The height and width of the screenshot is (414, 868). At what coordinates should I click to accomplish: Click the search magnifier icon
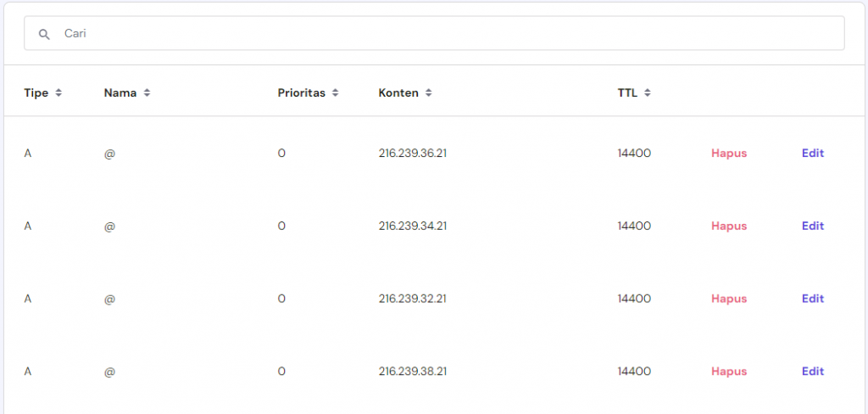click(45, 34)
